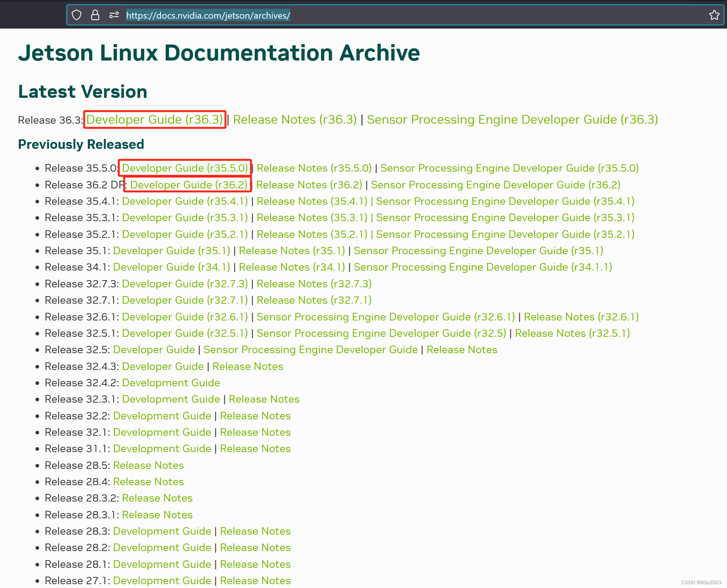This screenshot has width=727, height=588.
Task: Open Developer Guide (r35.4.1) link
Action: (185, 201)
